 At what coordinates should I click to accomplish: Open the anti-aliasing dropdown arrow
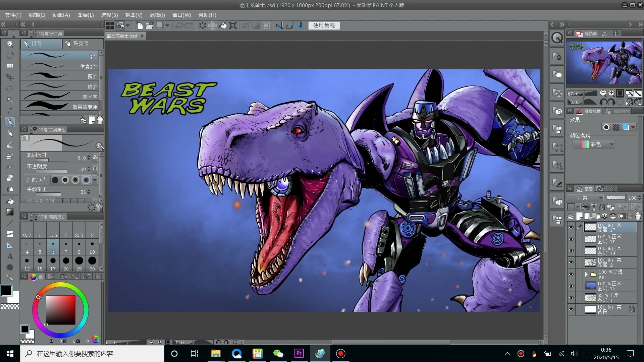(x=95, y=180)
